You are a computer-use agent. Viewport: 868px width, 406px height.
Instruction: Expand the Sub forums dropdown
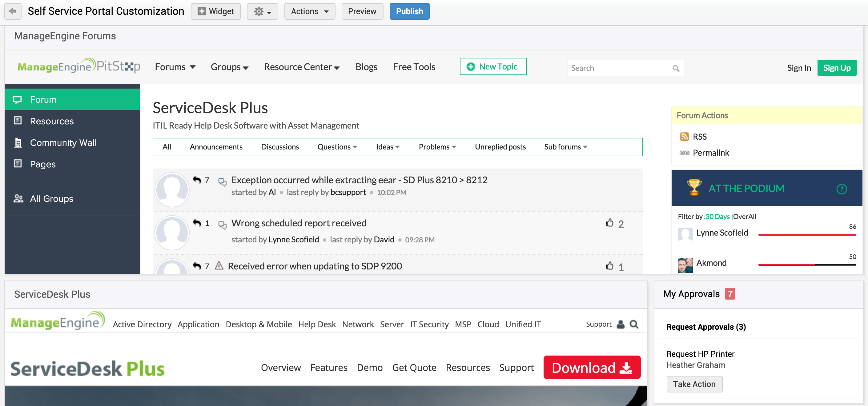[566, 147]
